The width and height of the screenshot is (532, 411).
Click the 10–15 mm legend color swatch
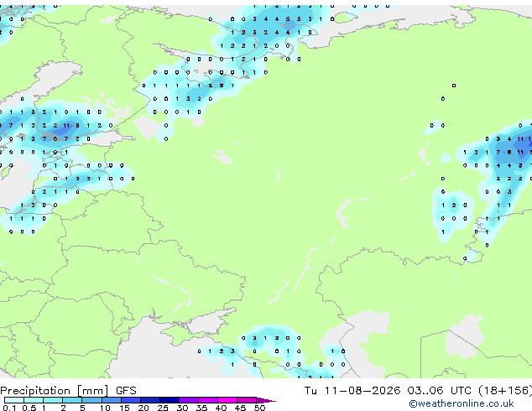111,400
